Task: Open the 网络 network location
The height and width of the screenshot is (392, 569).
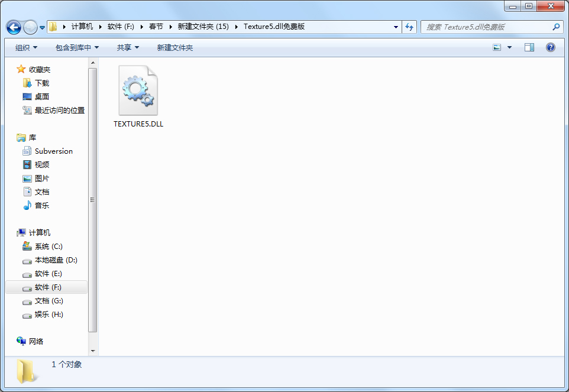Action: tap(35, 342)
